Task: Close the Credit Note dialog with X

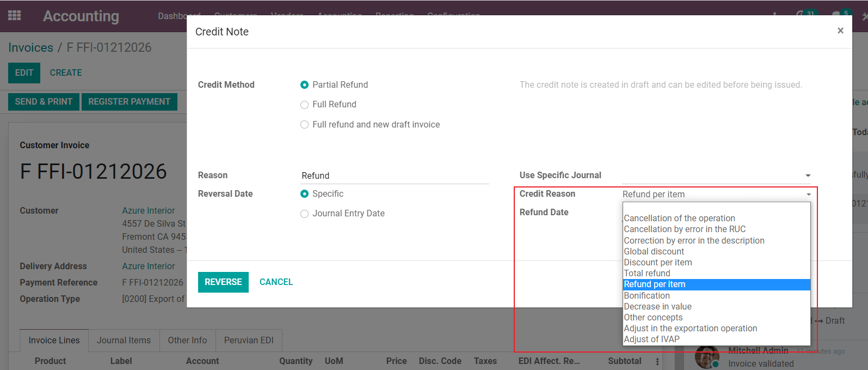Action: [840, 31]
